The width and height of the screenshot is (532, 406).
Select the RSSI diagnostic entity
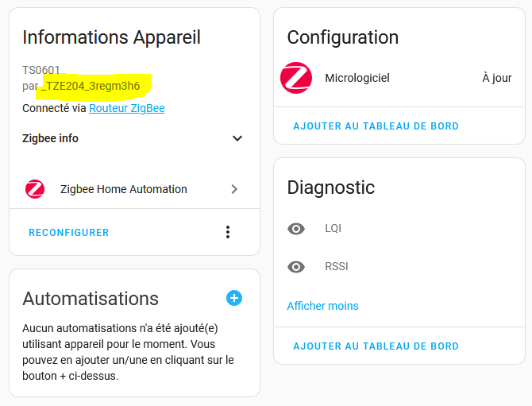click(x=399, y=266)
